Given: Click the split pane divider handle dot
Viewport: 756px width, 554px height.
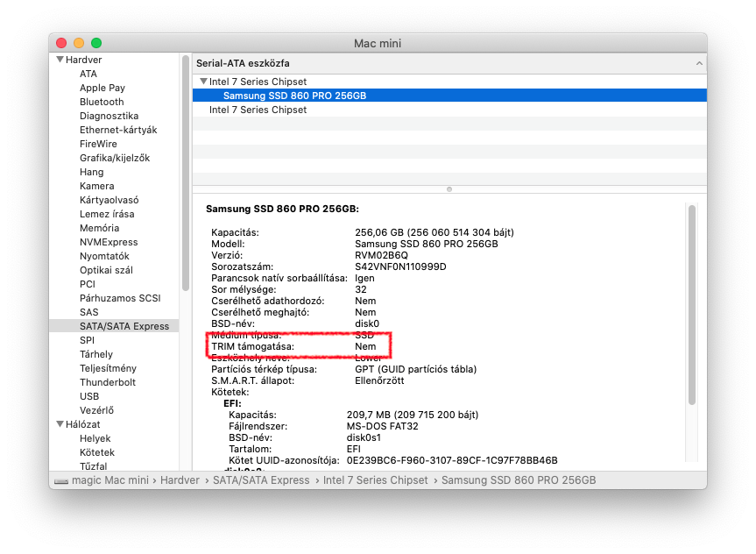Looking at the screenshot, I should [x=449, y=189].
